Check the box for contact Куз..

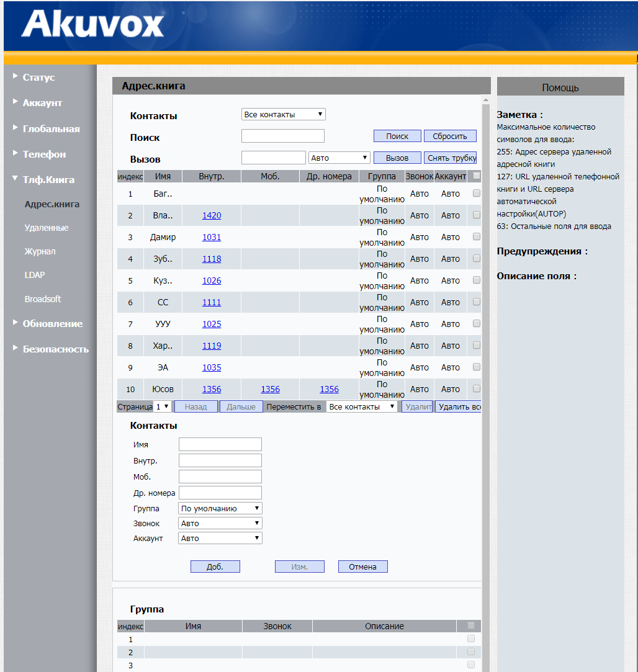[477, 280]
